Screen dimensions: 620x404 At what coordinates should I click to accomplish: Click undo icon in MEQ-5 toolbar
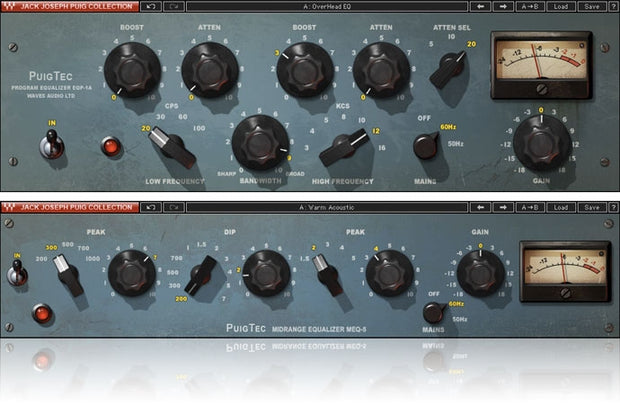(151, 207)
